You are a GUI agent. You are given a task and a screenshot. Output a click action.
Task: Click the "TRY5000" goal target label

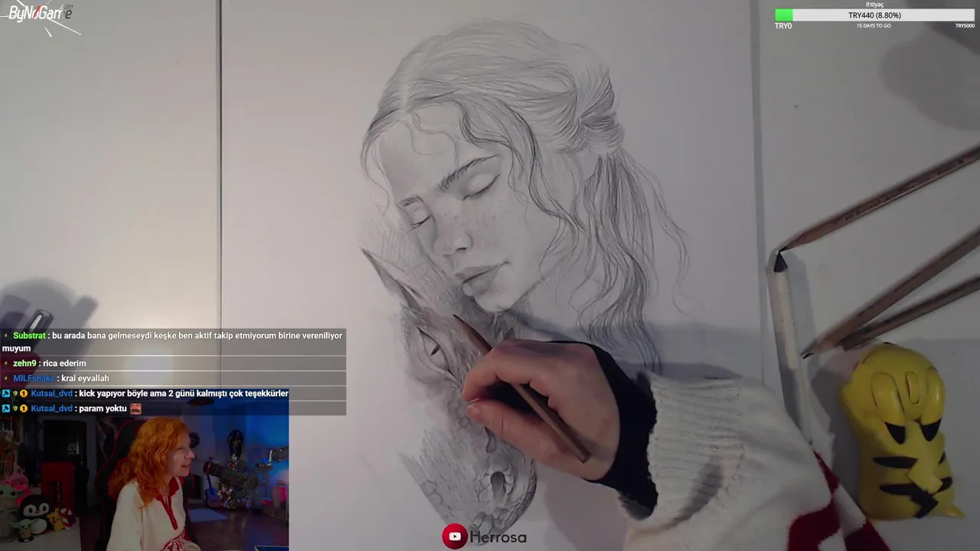(965, 26)
